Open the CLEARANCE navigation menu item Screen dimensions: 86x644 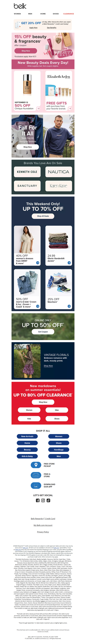(x=68, y=14)
